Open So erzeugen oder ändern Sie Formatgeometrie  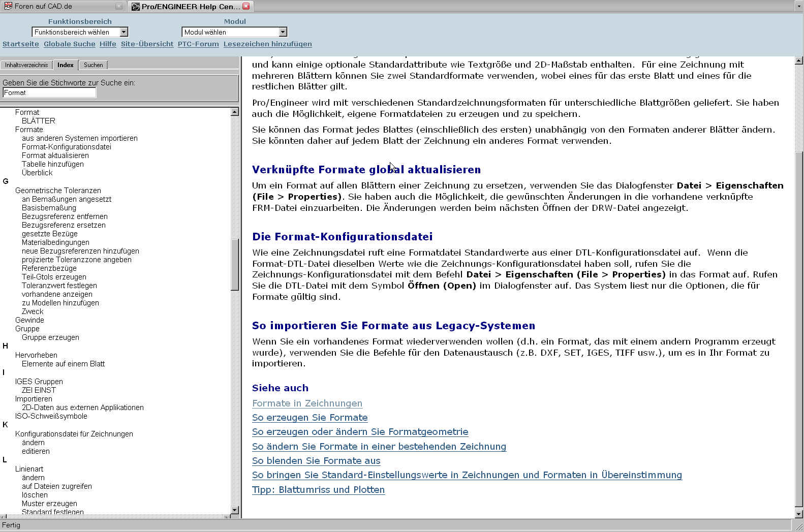[x=360, y=432]
